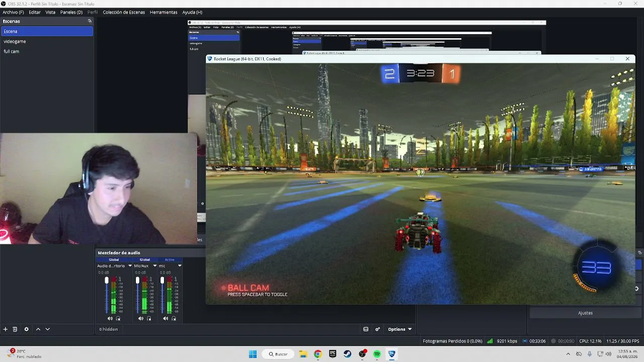The width and height of the screenshot is (644, 362).
Task: Click the streaming time 00:33:06 indicator
Action: click(537, 341)
